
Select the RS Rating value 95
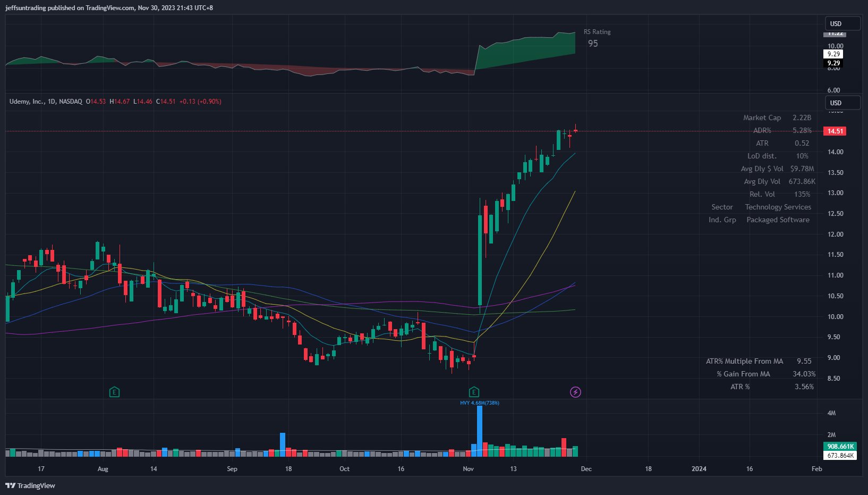pos(593,44)
